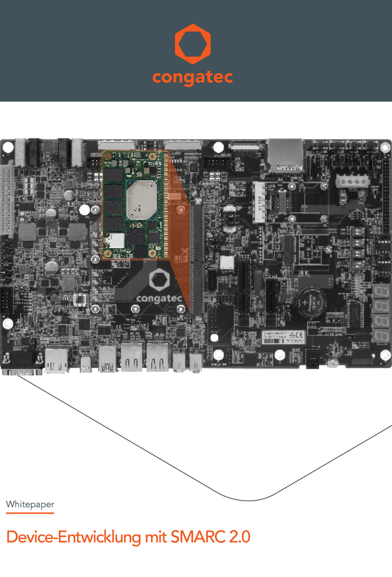Screen dimensions: 392x577
Task: Click the carrier board photo
Action: coord(196,257)
